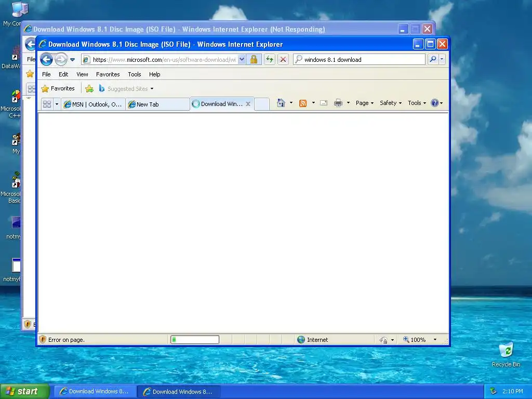This screenshot has height=399, width=532.
Task: Open the zoom level dropdown arrow
Action: pos(435,340)
